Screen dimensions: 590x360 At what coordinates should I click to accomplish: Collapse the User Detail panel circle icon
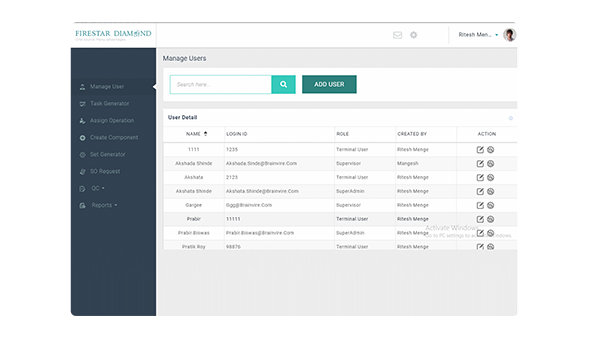[511, 118]
